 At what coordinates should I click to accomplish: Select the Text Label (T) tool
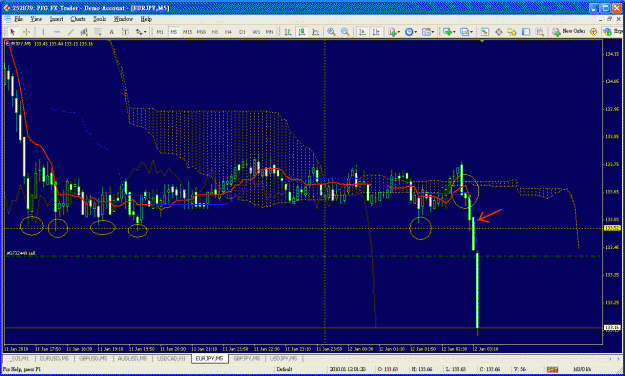125,32
